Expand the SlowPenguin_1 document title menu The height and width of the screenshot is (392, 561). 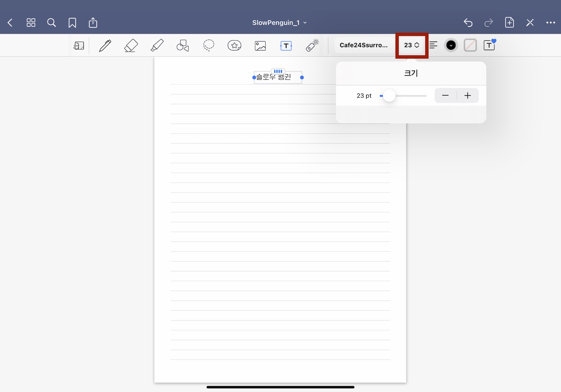click(x=279, y=23)
